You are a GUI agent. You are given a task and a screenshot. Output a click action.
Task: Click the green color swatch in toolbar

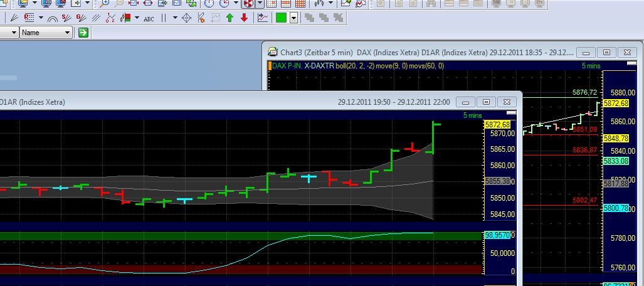coord(280,18)
